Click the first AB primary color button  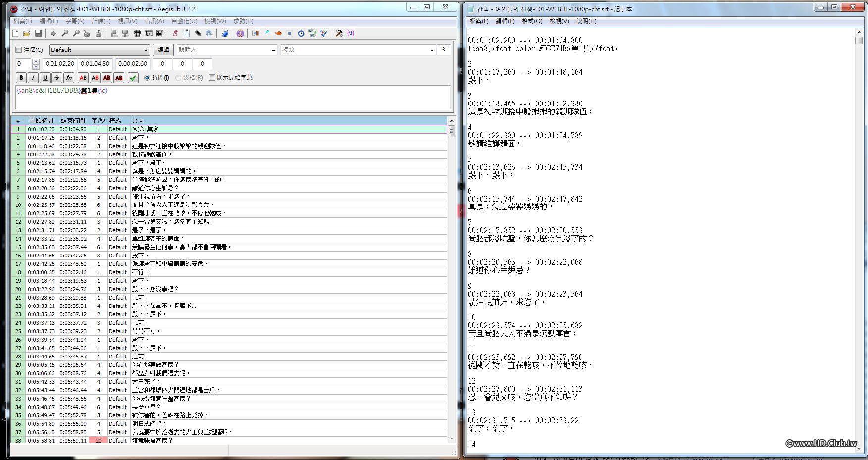(83, 78)
